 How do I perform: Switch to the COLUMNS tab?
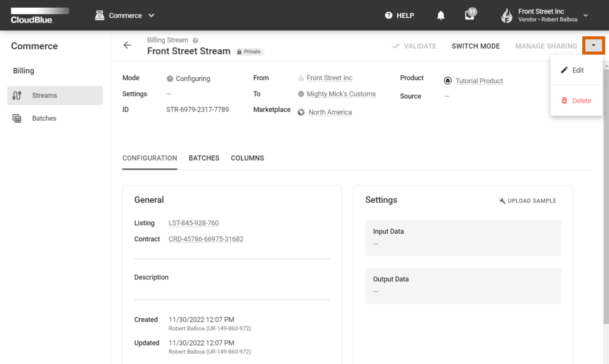(247, 158)
